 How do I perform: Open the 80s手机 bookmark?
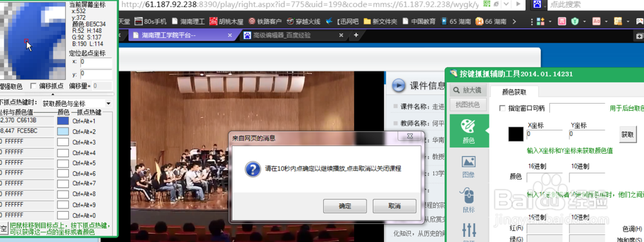coord(151,21)
